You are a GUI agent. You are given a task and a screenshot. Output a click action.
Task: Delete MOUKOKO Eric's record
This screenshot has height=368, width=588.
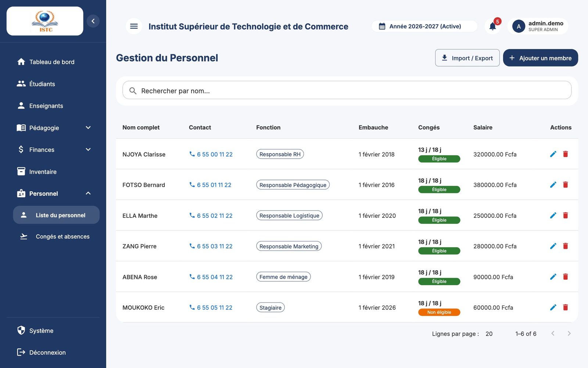(565, 307)
